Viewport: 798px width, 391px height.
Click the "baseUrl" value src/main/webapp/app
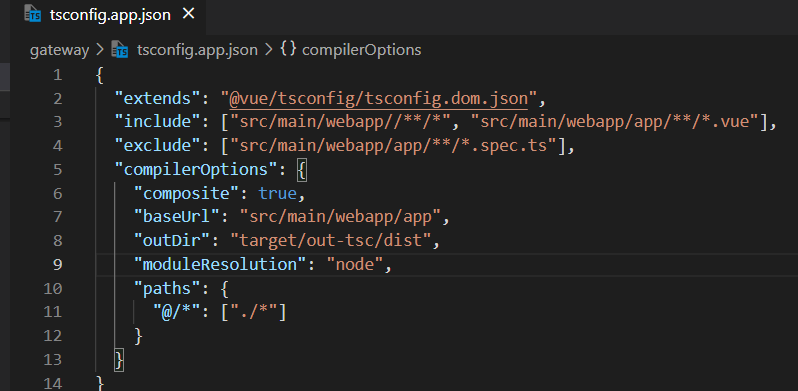pos(340,217)
